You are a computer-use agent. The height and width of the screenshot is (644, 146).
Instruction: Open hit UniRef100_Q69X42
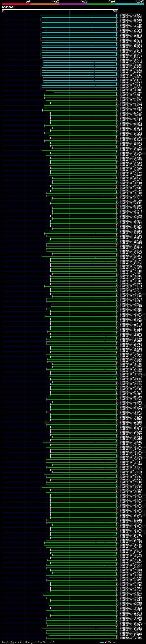tap(131, 55)
